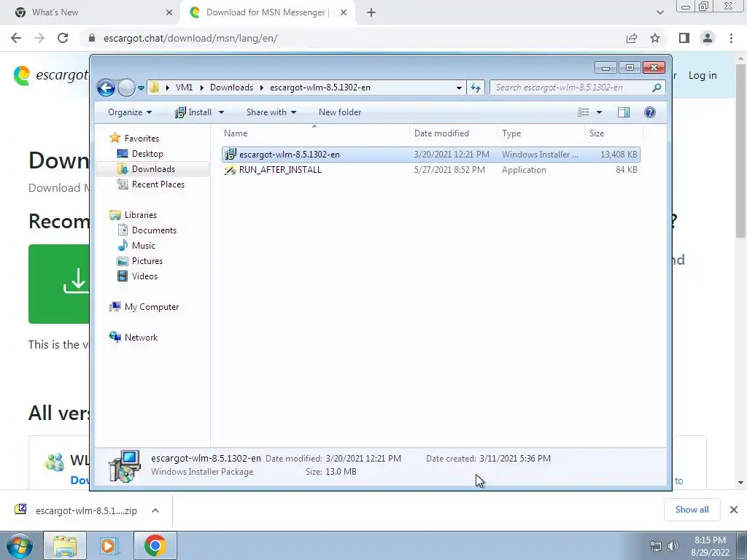
Task: Sort by the Size column
Action: 614,133
